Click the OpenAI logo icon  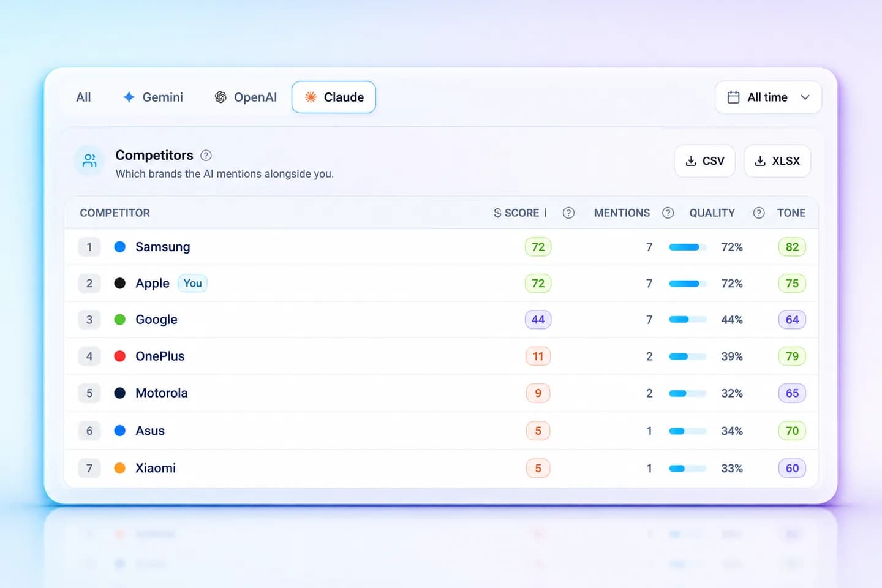[x=221, y=97]
